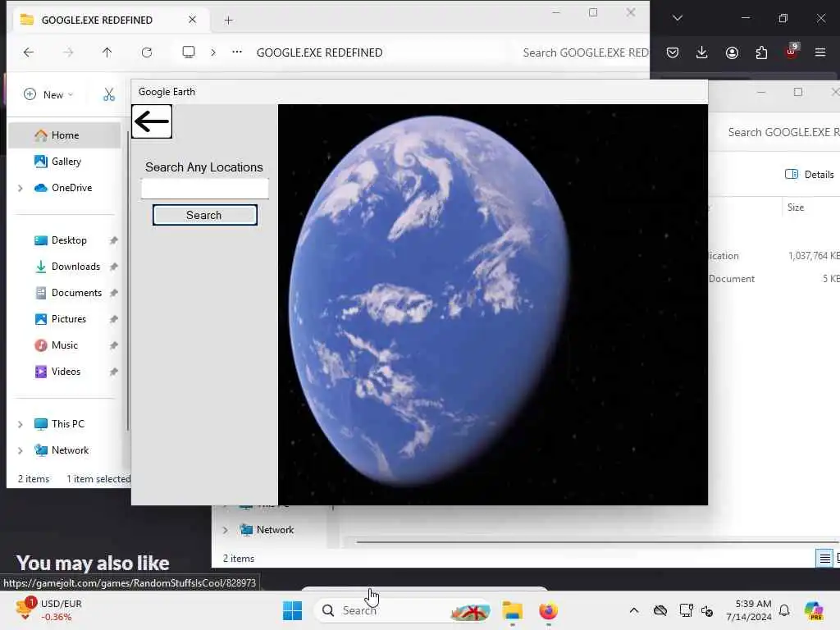
Task: Click the GOOGLE.EXE REDEFINED breadcrumb in address bar
Action: [x=319, y=52]
